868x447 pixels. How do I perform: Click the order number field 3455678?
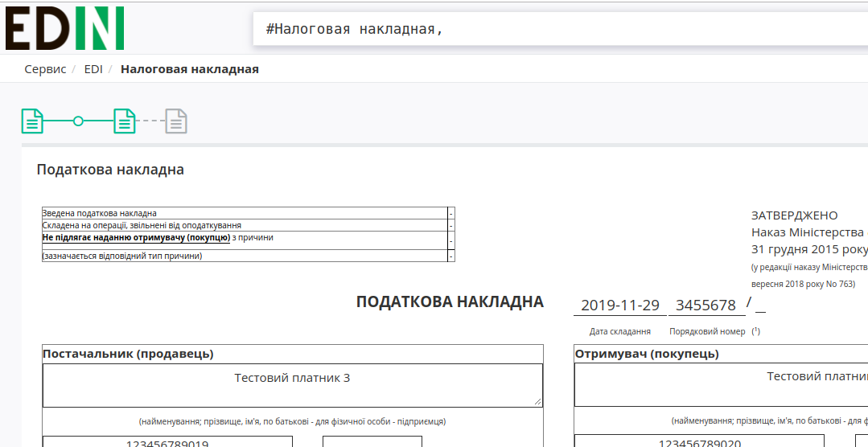tap(706, 305)
